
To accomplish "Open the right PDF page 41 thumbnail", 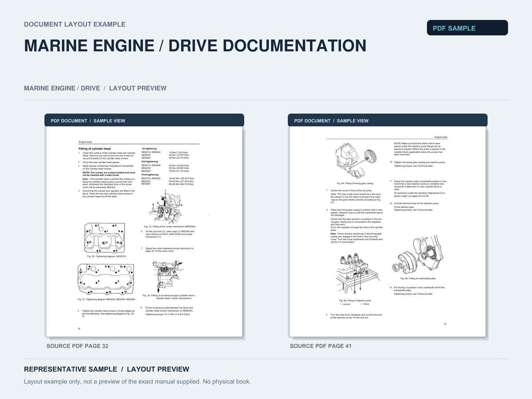I will click(388, 232).
